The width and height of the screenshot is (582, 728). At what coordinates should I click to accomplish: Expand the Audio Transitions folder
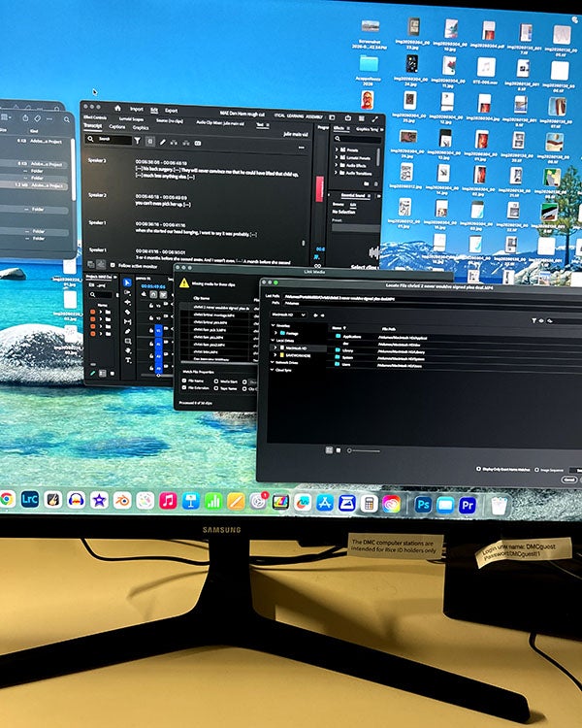pos(337,173)
